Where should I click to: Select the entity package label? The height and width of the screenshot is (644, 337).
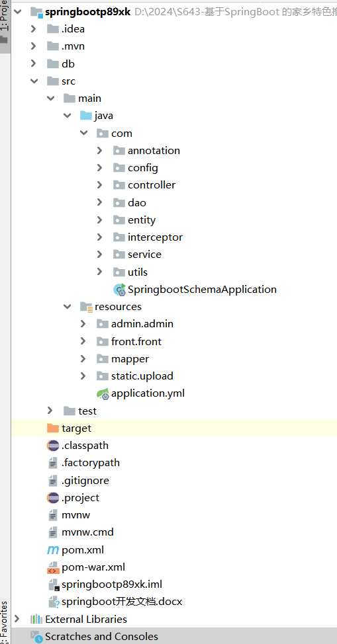pos(142,220)
